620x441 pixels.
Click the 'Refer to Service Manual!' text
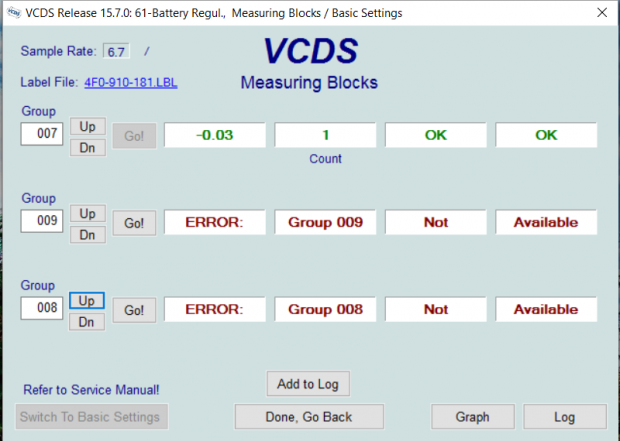point(91,390)
